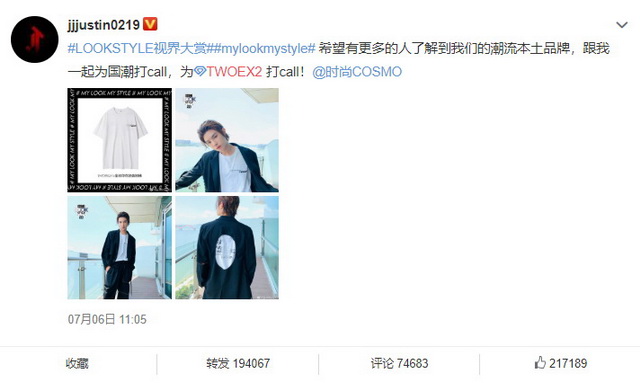Open the jjjustin0219 profile avatar

click(34, 39)
